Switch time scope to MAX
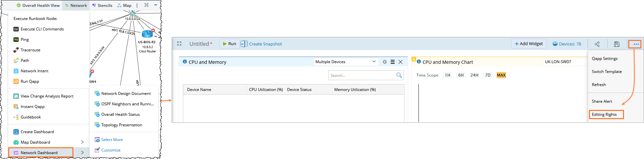 [501, 75]
